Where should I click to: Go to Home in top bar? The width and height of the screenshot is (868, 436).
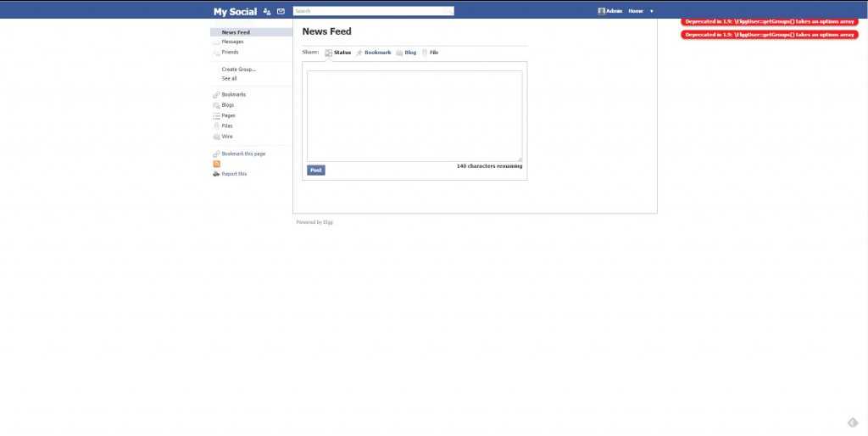click(x=636, y=10)
